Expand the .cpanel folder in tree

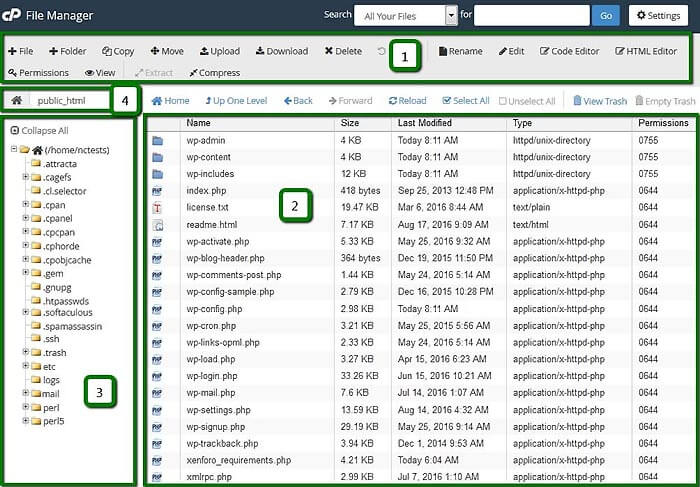click(25, 218)
